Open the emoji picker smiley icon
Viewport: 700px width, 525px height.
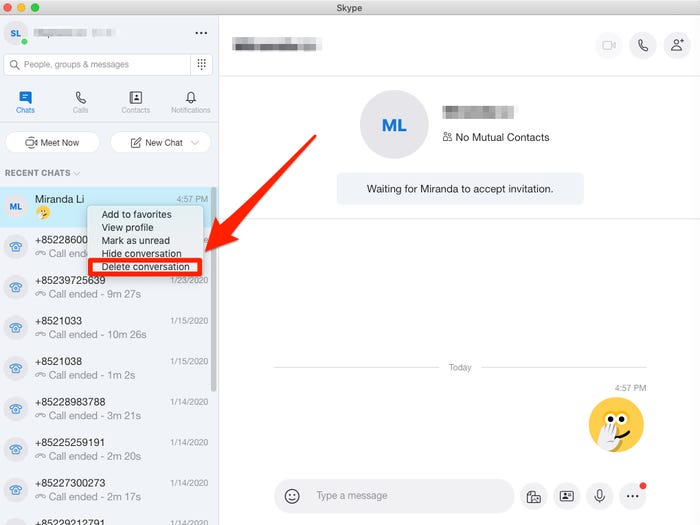pyautogui.click(x=292, y=496)
